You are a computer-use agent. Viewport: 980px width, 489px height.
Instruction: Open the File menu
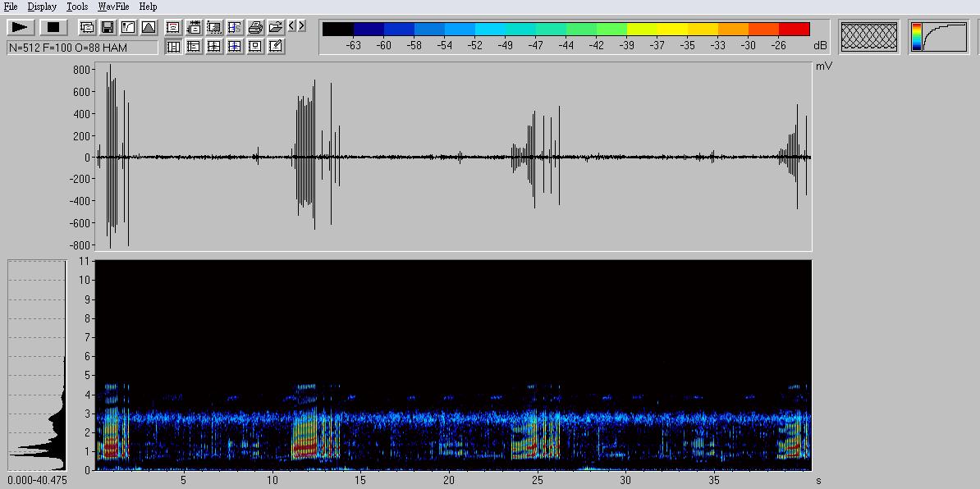coord(11,7)
